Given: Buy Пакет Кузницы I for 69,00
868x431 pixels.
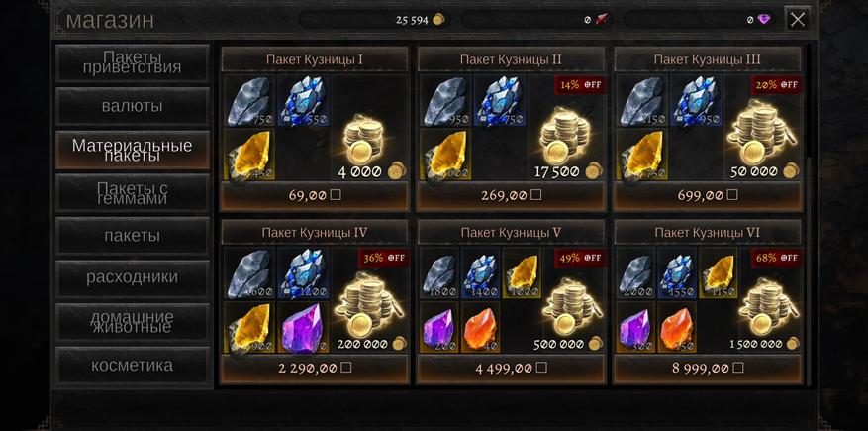Looking at the screenshot, I should (315, 195).
